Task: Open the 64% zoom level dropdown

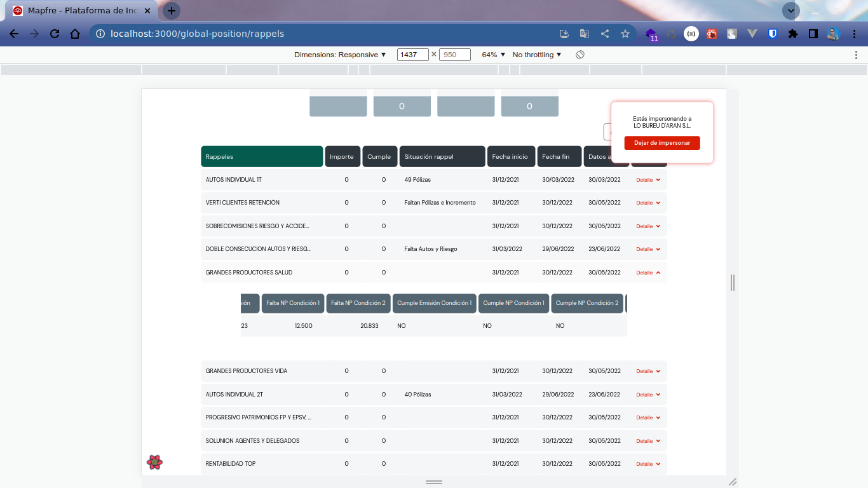Action: click(493, 55)
